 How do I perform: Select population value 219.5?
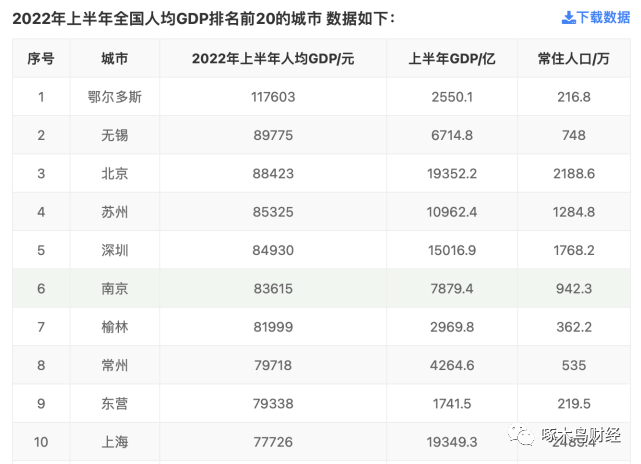(x=574, y=403)
